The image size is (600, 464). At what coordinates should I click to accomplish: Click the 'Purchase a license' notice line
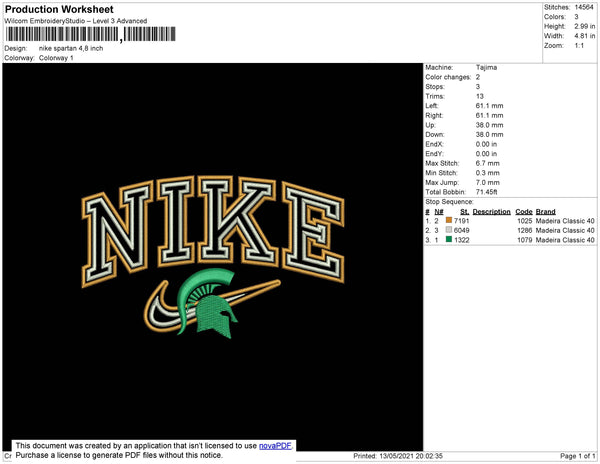(x=119, y=455)
